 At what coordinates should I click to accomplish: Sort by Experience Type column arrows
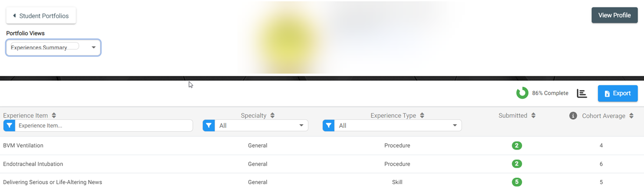coord(422,116)
